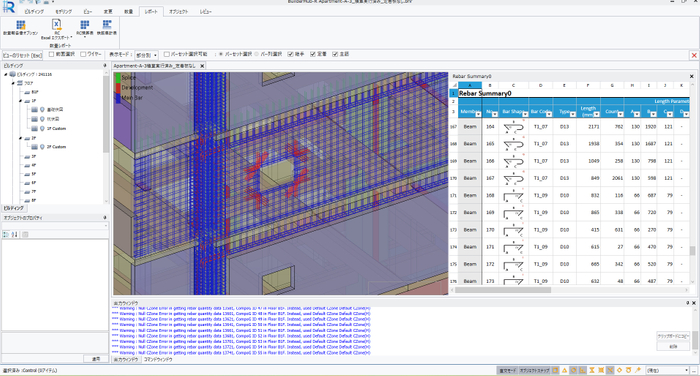Toggle diamond snap icon in status bar
The image size is (700, 376).
pyautogui.click(x=619, y=370)
